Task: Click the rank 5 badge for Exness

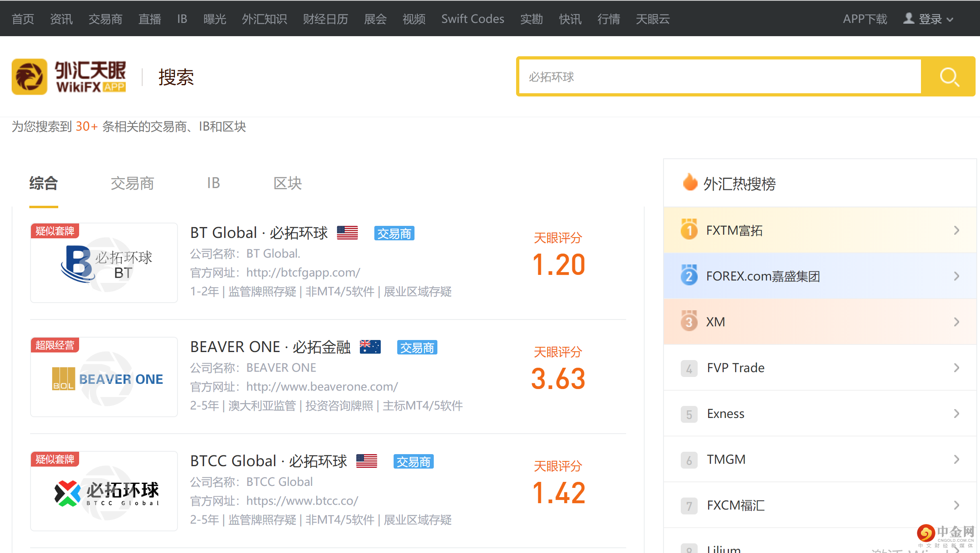Action: (689, 414)
